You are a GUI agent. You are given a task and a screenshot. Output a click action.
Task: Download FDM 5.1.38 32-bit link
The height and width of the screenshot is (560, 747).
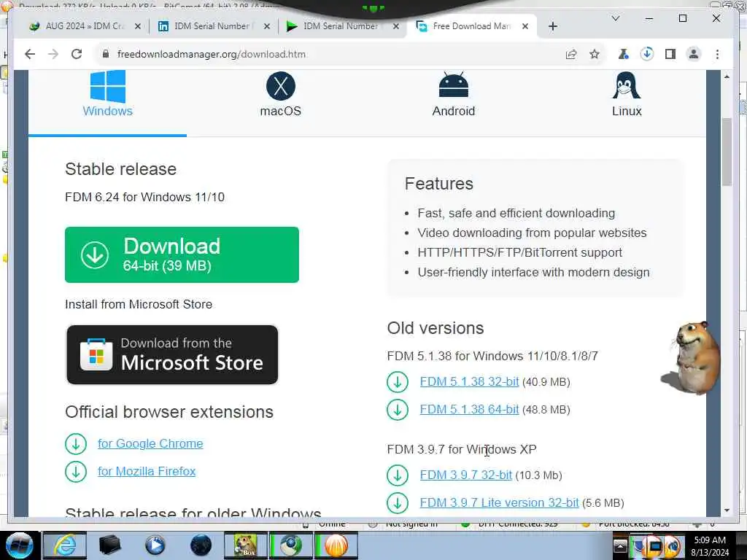[x=469, y=382]
